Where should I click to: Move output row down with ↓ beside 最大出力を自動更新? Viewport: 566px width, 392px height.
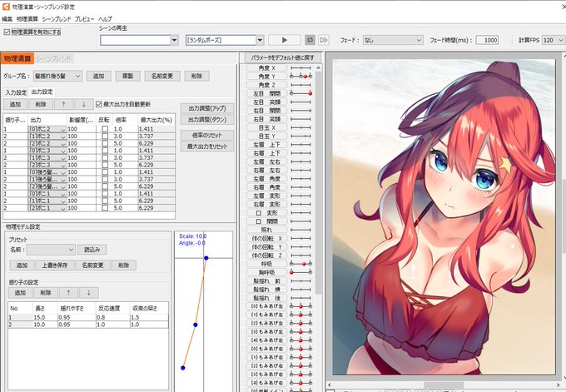(84, 104)
